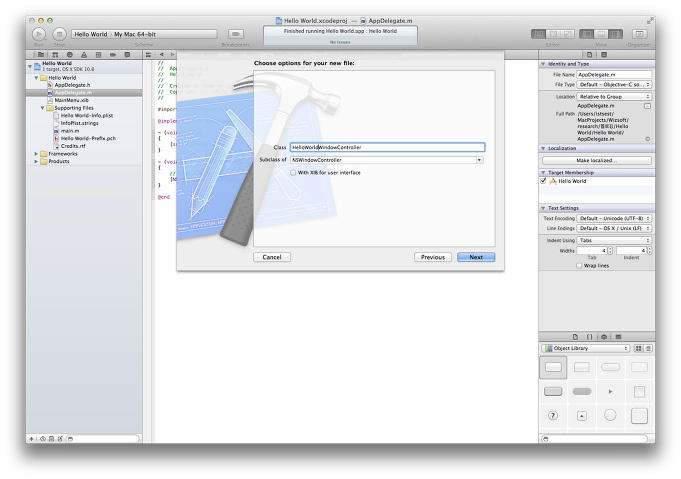Open the Object Library selector dropdown
This screenshot has width=681, height=479.
585,348
